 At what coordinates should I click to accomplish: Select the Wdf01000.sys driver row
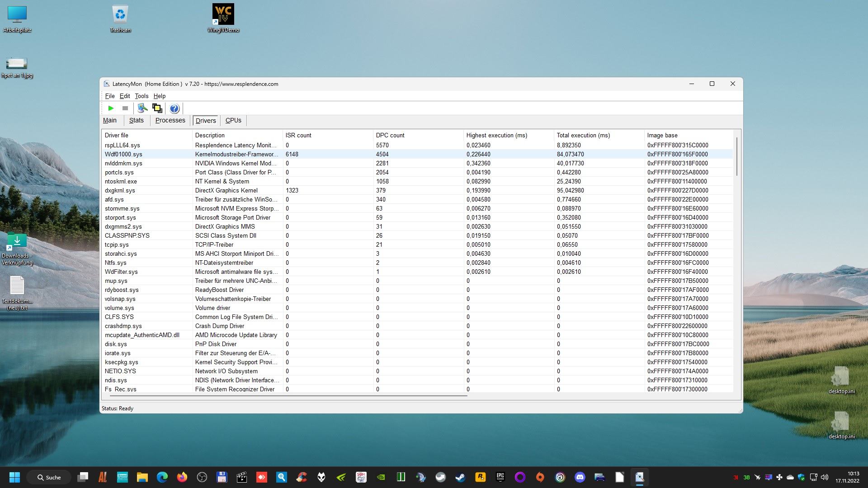(418, 154)
